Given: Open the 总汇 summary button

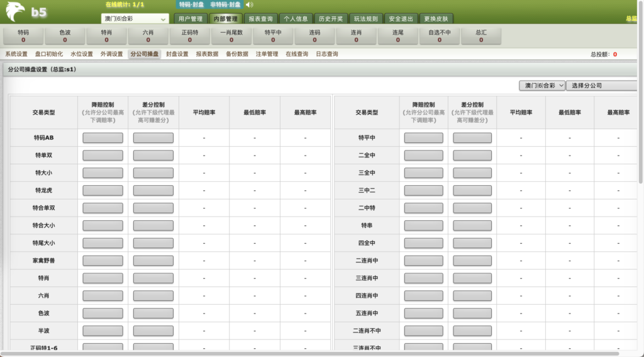Looking at the screenshot, I should pos(481,36).
